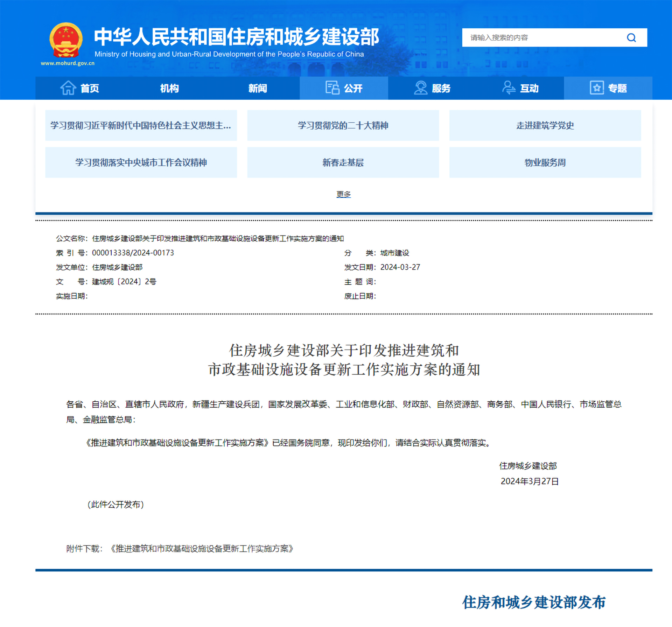This screenshot has width=672, height=627.
Task: Open 新春走基层 topic
Action: tap(343, 162)
